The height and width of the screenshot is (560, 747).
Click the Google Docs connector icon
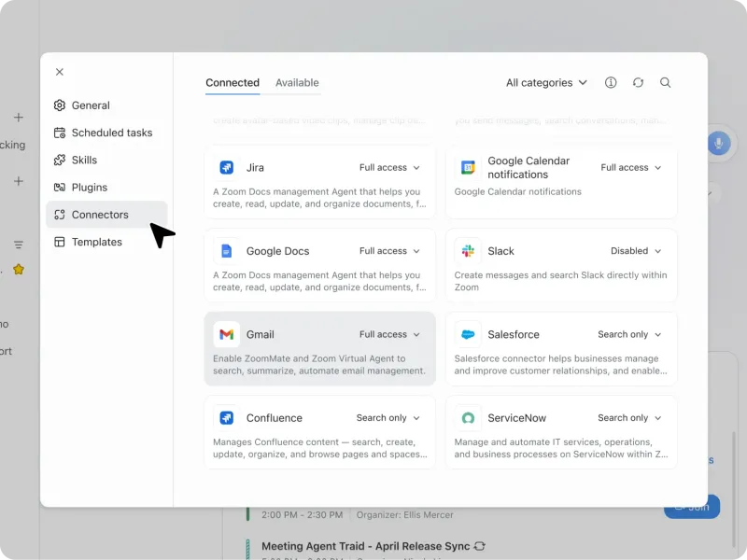click(x=226, y=251)
